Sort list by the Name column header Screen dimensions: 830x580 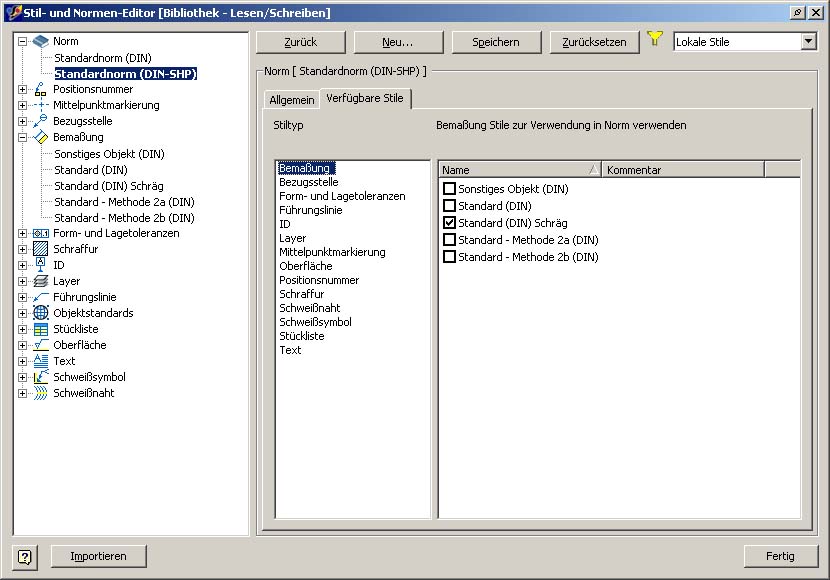click(x=520, y=170)
